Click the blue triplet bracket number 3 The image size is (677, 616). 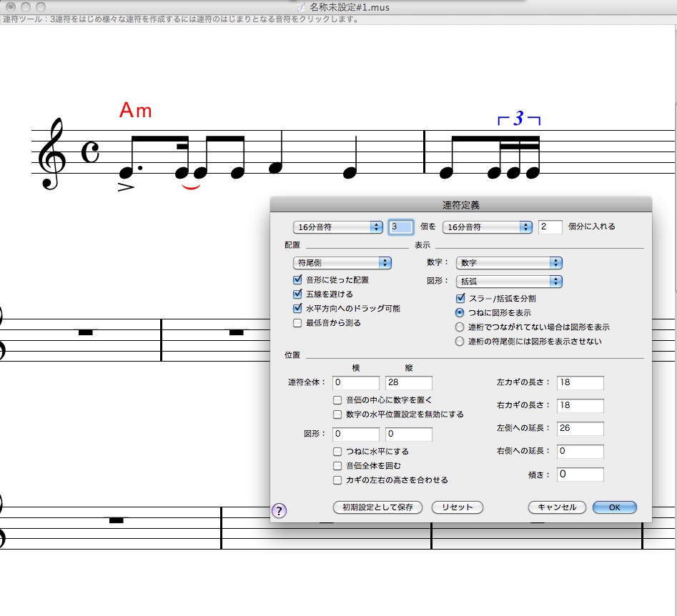[x=518, y=119]
